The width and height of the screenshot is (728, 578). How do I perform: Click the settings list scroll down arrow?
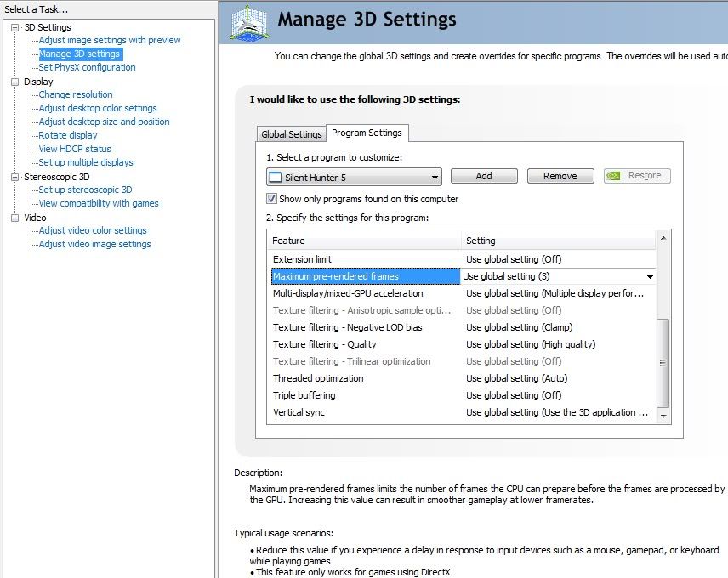(x=663, y=416)
